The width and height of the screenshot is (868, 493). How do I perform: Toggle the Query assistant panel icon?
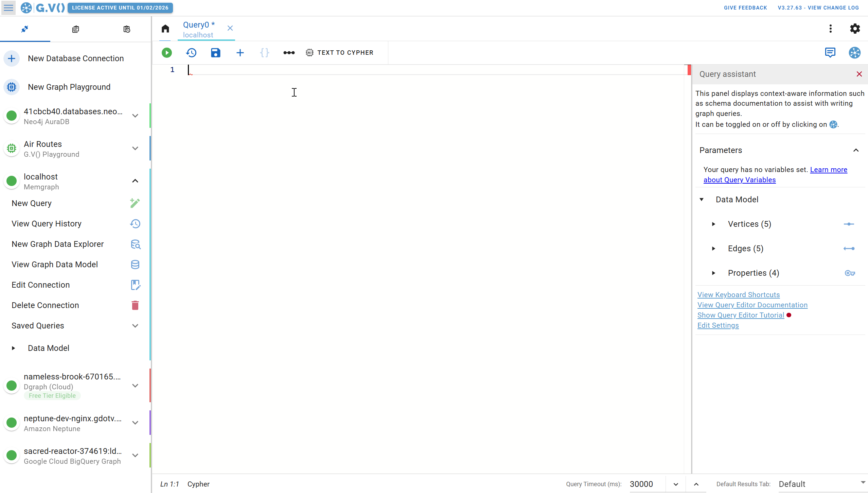[x=854, y=53]
